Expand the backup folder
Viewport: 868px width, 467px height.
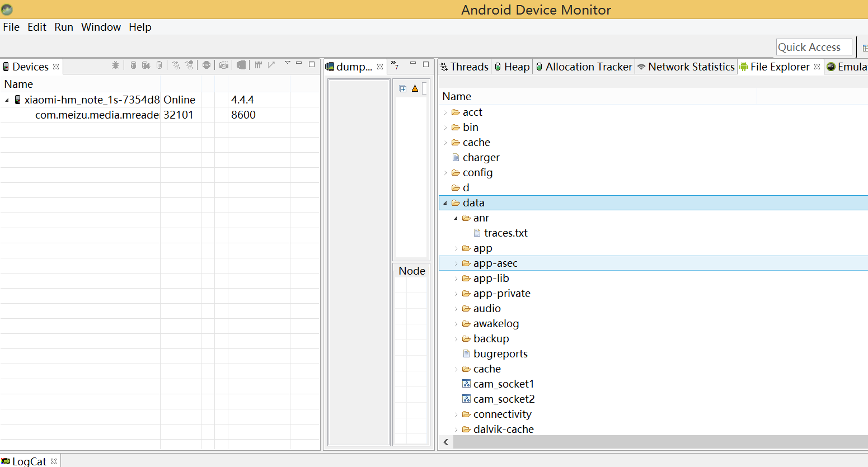coord(456,339)
